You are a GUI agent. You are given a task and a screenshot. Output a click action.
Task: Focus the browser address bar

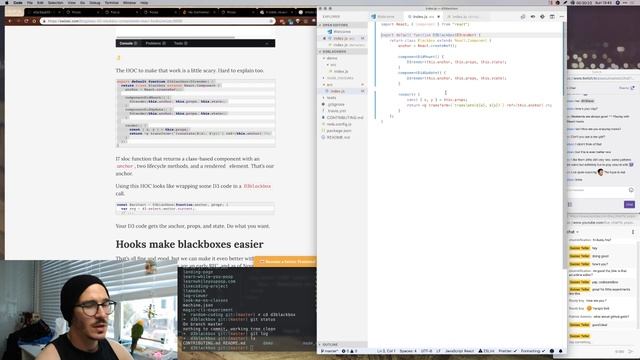pyautogui.click(x=157, y=21)
